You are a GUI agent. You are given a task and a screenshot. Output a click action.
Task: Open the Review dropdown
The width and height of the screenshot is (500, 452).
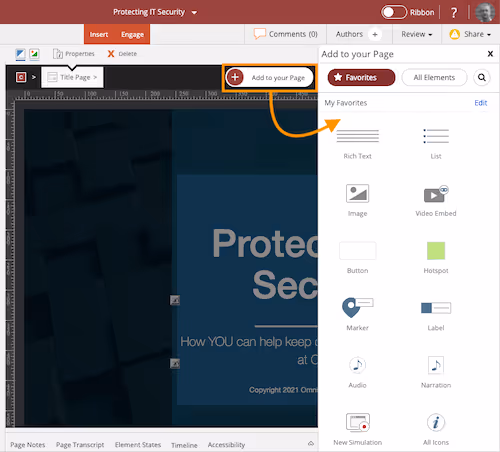pos(417,34)
